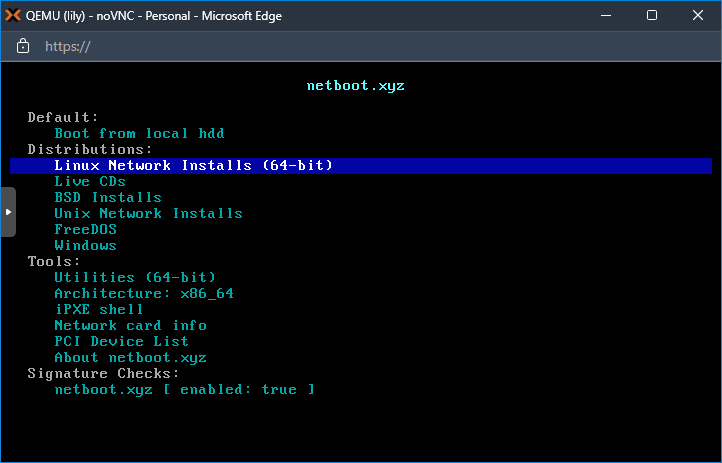This screenshot has width=722, height=463.
Task: Open BSD Installs menu entry
Action: pos(108,197)
